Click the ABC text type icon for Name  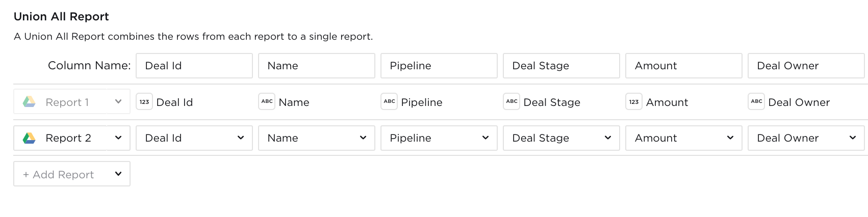(267, 102)
